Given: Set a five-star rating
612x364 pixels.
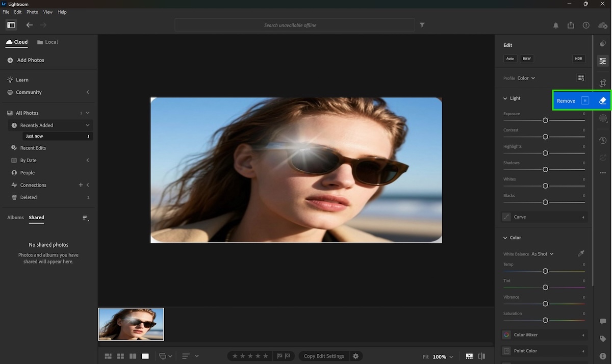Looking at the screenshot, I should click(x=265, y=356).
